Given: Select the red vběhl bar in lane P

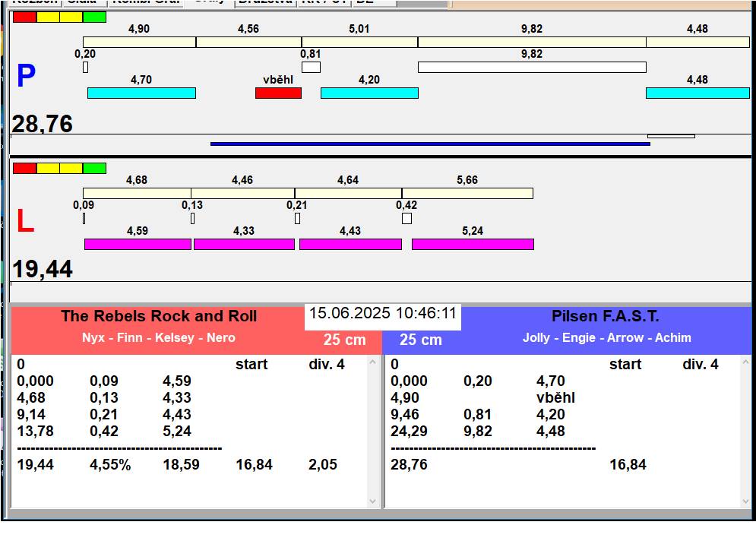Looking at the screenshot, I should [278, 93].
